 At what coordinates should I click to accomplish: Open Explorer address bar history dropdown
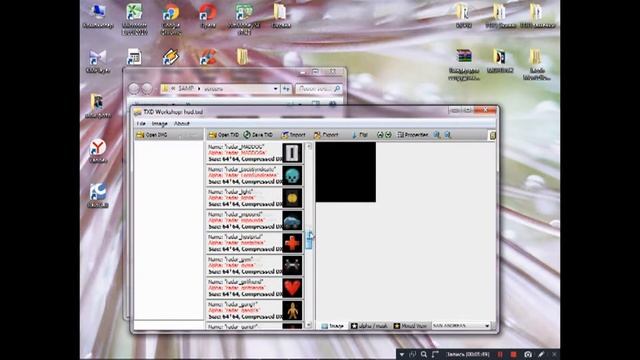click(x=276, y=89)
